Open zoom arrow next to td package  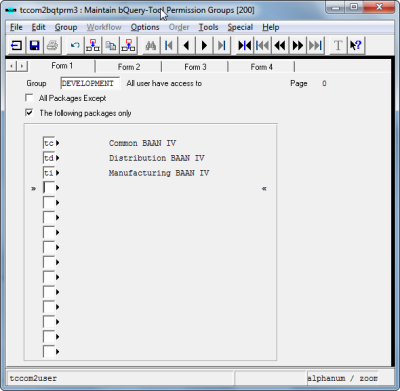[x=58, y=158]
